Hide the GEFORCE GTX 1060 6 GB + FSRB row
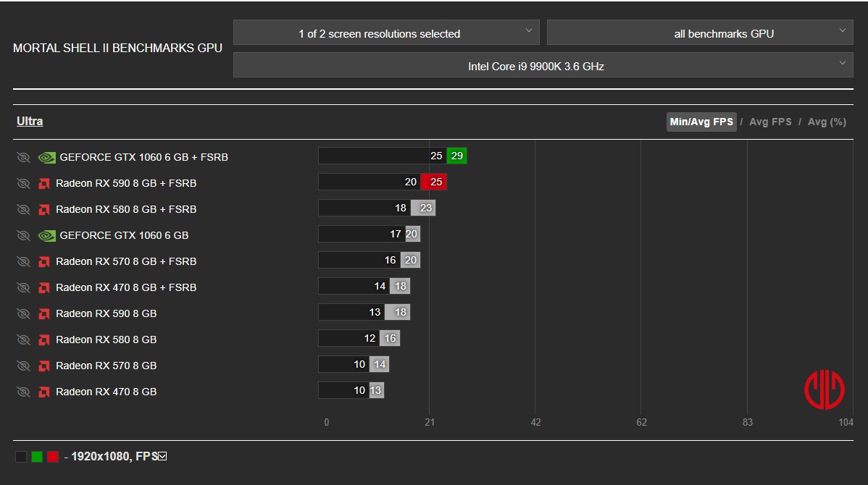This screenshot has height=485, width=868. click(x=23, y=158)
